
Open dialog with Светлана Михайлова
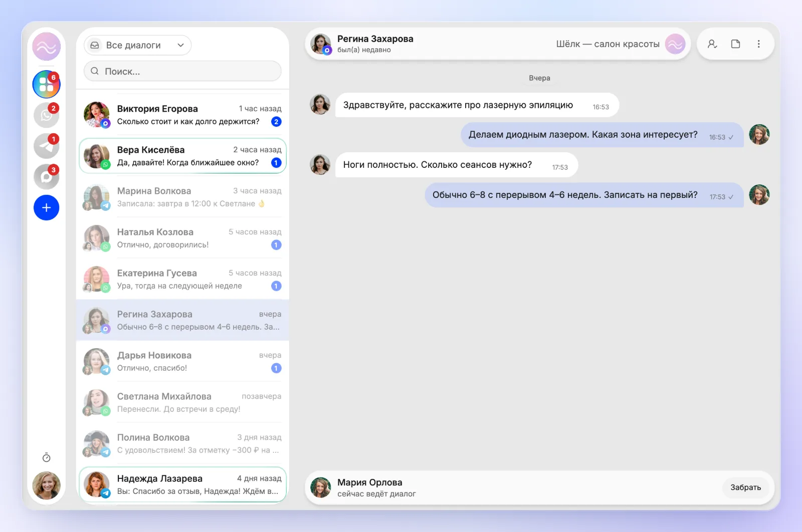(x=182, y=402)
